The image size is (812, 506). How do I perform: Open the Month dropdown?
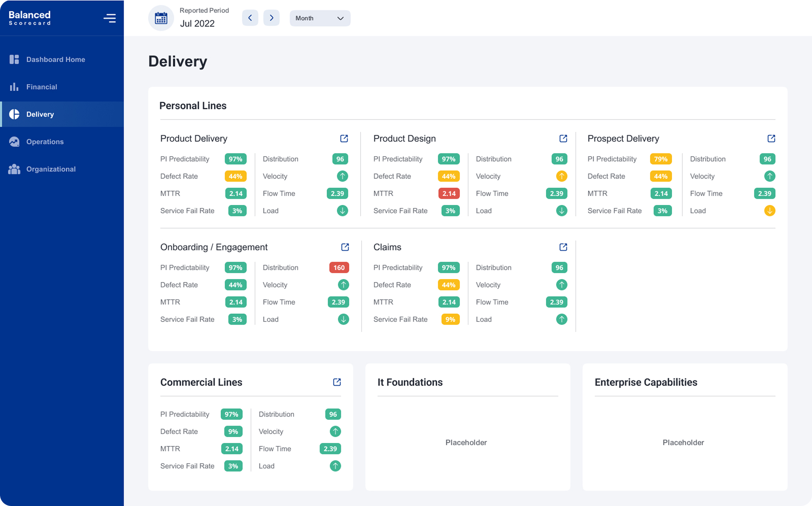tap(320, 18)
